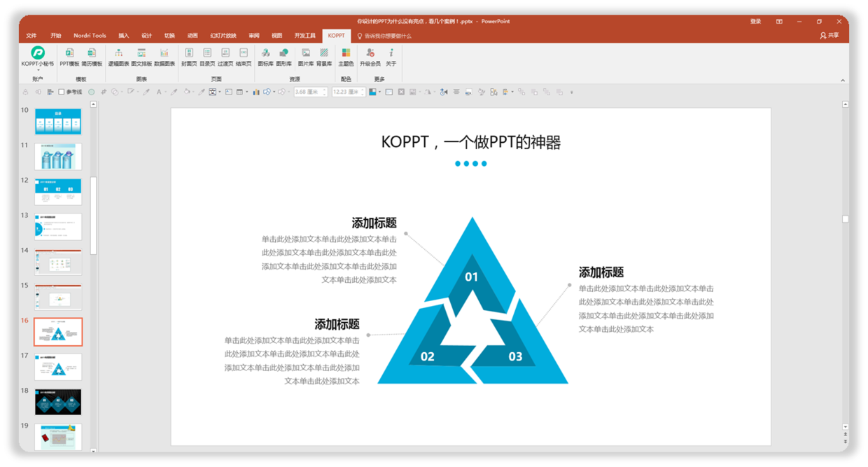Image resolution: width=868 pixels, height=467 pixels.
Task: Click the text box letter A tool
Action: click(x=159, y=92)
